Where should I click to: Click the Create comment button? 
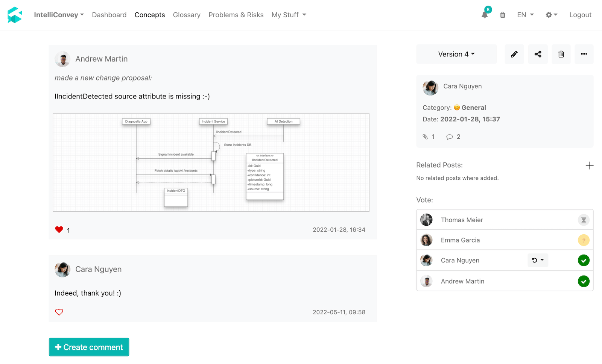pos(89,347)
